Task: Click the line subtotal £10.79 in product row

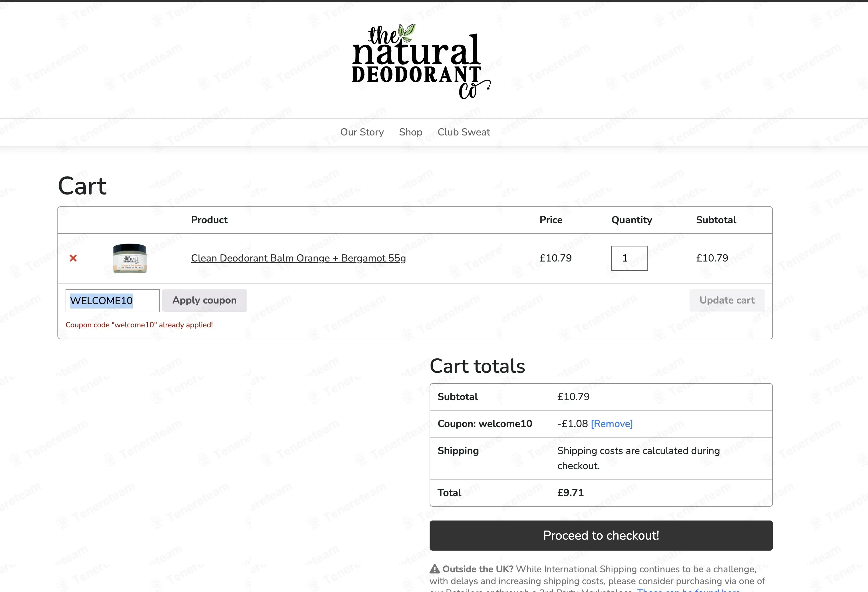Action: pyautogui.click(x=712, y=258)
